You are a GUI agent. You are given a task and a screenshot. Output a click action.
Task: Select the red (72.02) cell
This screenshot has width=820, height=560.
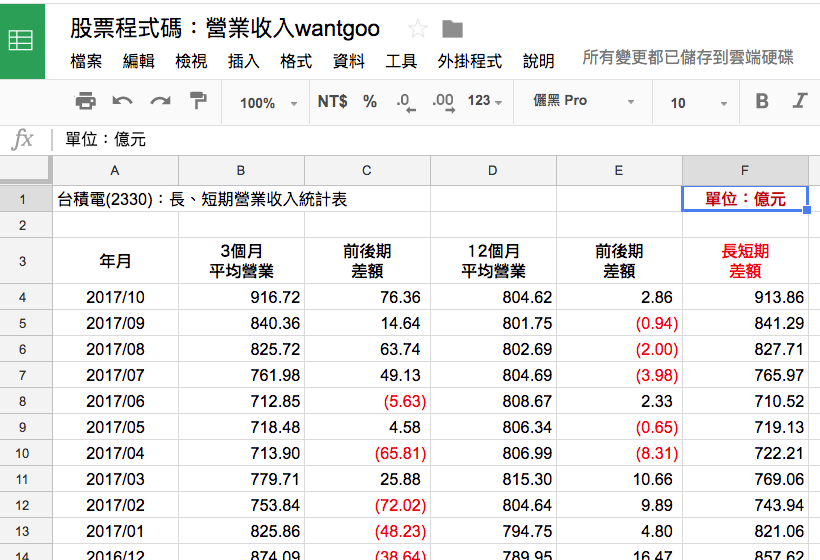coord(367,506)
